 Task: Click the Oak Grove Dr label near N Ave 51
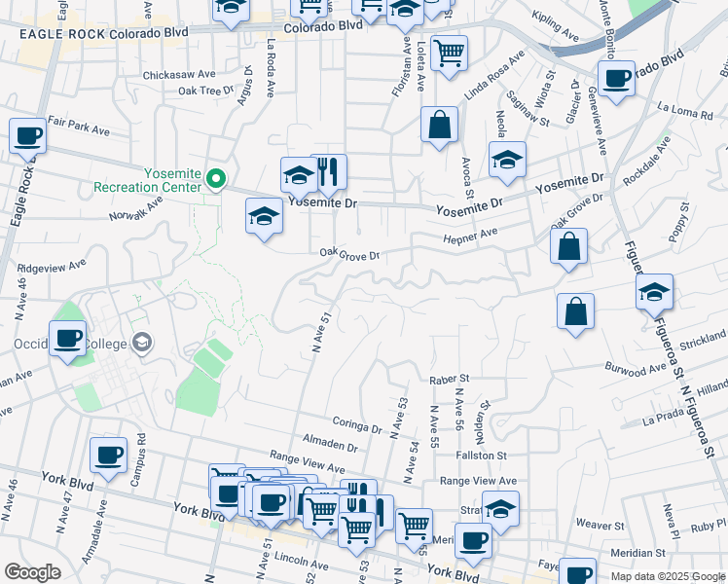tap(349, 254)
